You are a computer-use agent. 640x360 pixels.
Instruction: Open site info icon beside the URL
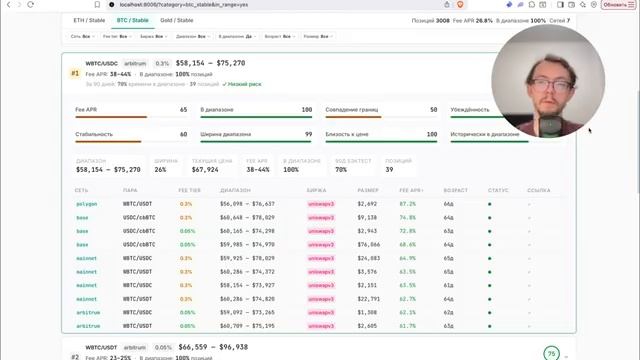tap(112, 5)
